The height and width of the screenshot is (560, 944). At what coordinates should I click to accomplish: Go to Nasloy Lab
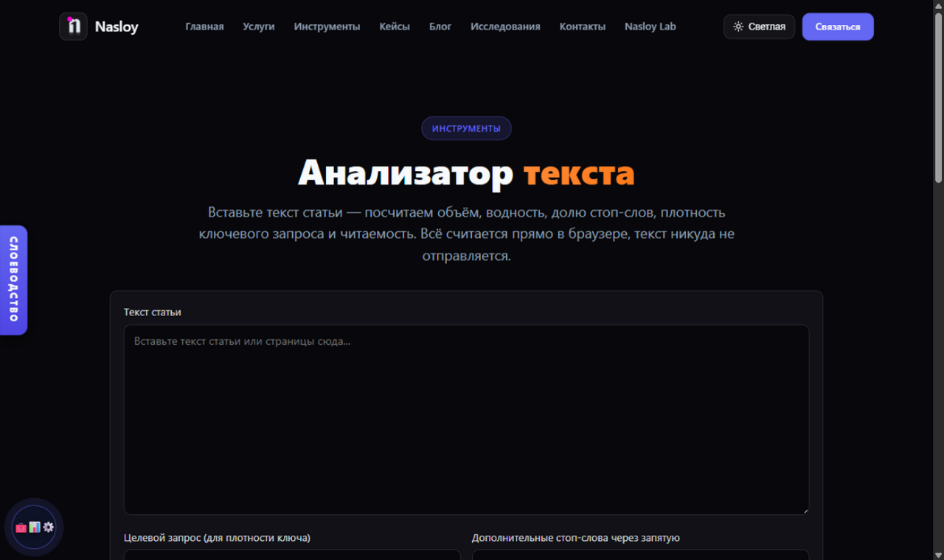(650, 27)
